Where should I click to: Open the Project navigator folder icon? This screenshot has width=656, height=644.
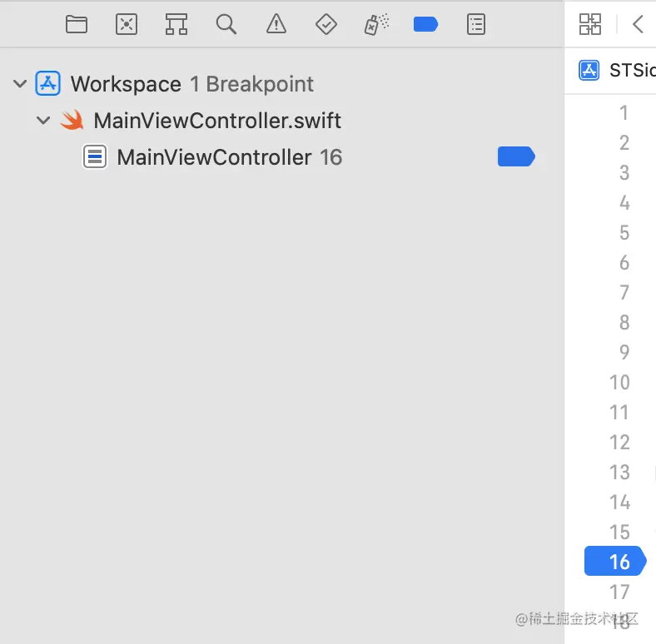coord(77,24)
